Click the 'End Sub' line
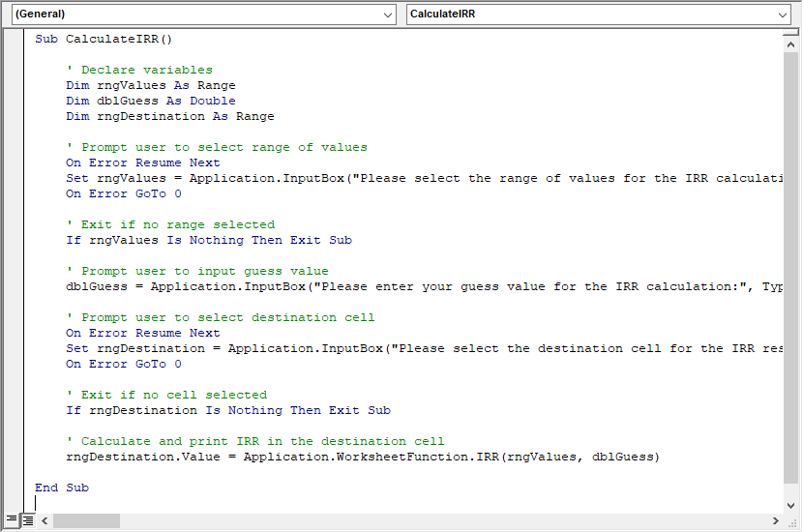Image resolution: width=803 pixels, height=532 pixels. 62,488
